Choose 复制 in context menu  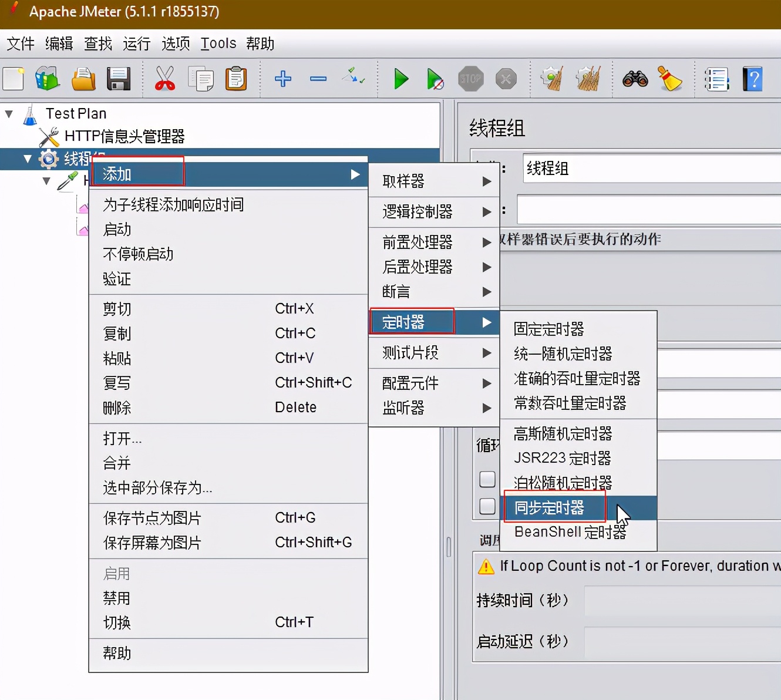pos(228,334)
